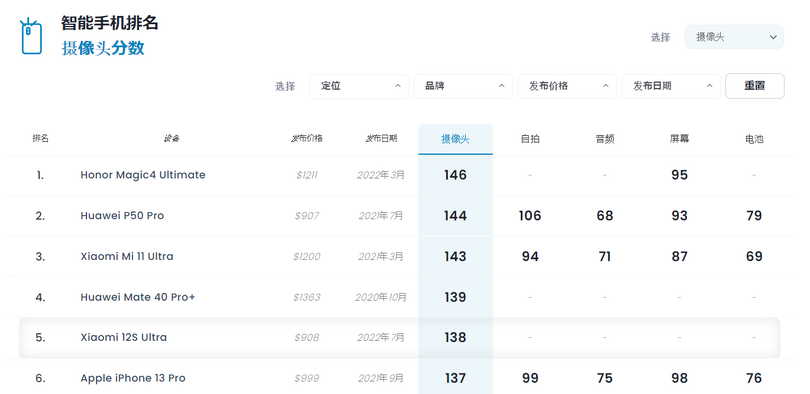The height and width of the screenshot is (394, 810).
Task: Sort by 发布日期 column header
Action: 381,138
